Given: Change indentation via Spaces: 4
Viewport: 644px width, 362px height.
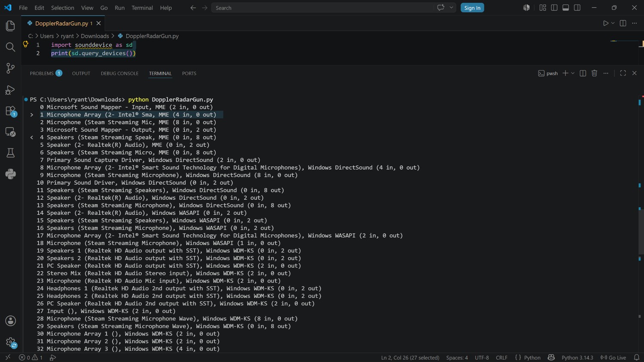Looking at the screenshot, I should [457, 357].
